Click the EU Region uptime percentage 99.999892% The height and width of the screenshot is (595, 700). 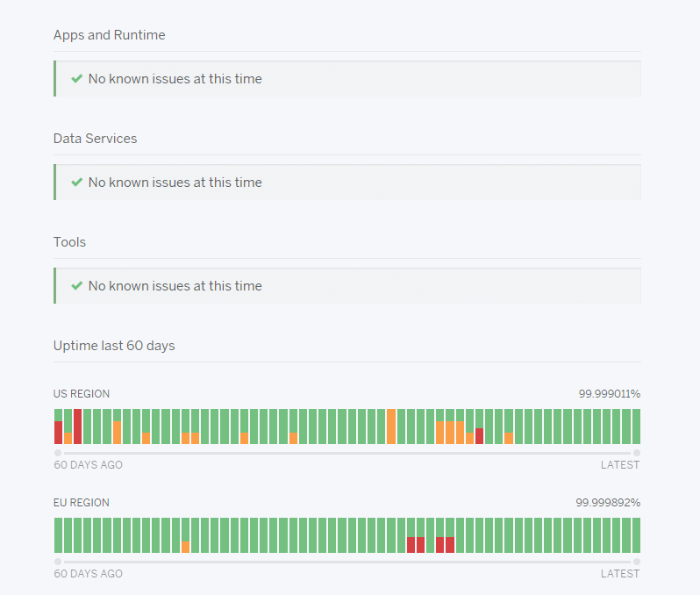[x=608, y=503]
